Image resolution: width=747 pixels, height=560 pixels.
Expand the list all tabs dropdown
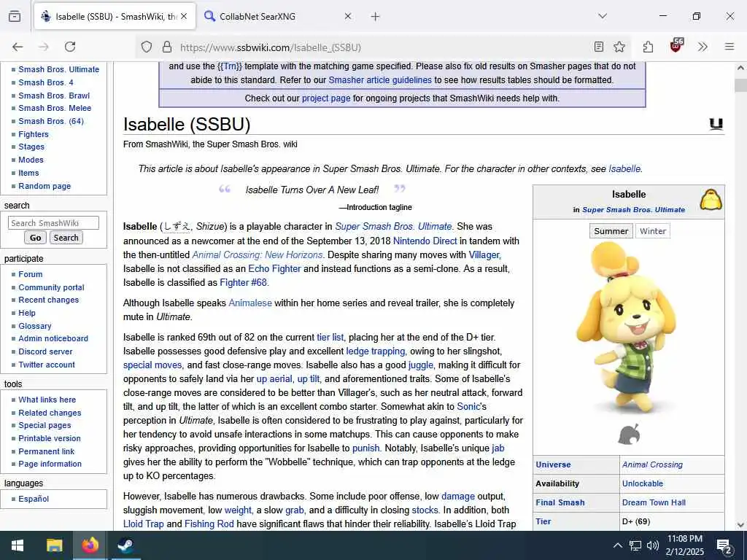[x=603, y=16]
